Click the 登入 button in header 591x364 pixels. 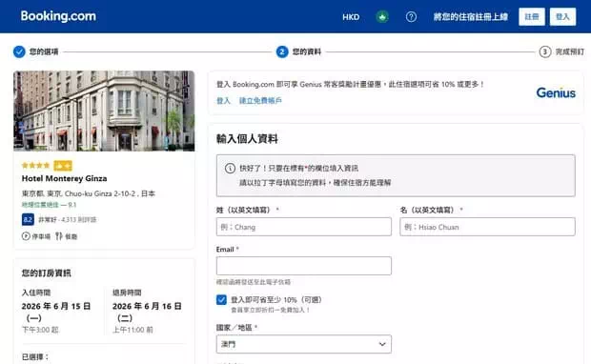click(562, 17)
